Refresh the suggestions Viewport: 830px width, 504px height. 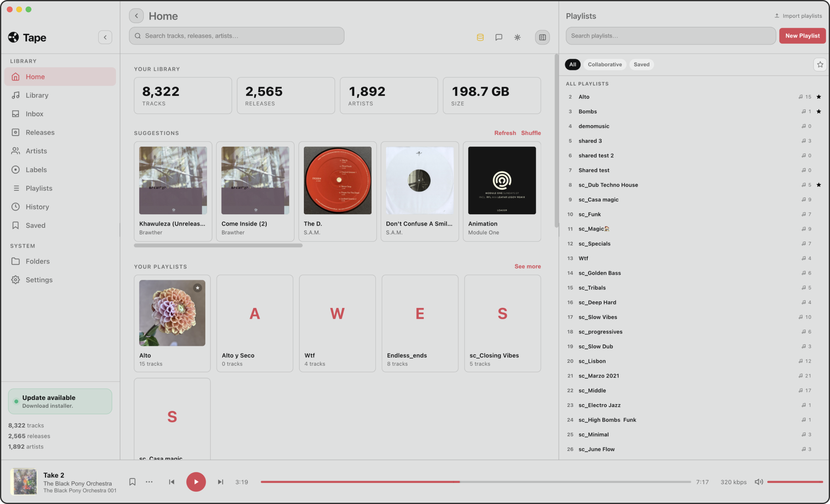point(505,133)
